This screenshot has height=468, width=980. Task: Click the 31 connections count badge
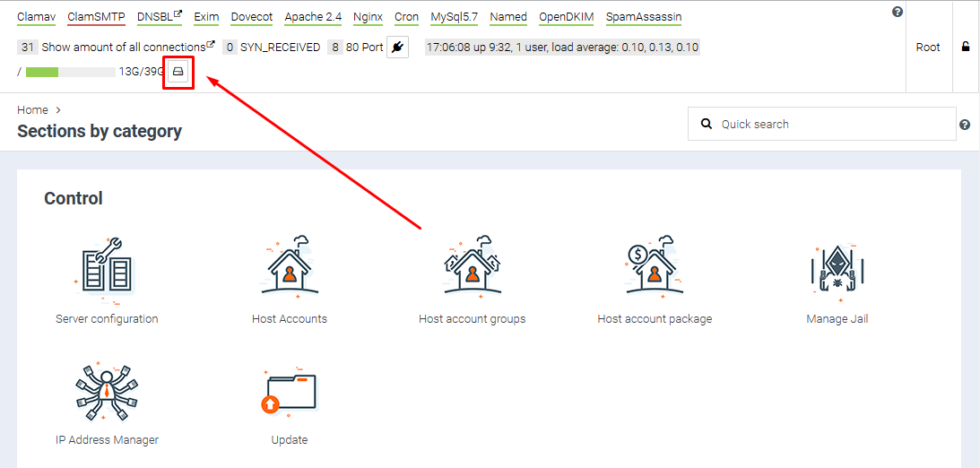pos(28,47)
